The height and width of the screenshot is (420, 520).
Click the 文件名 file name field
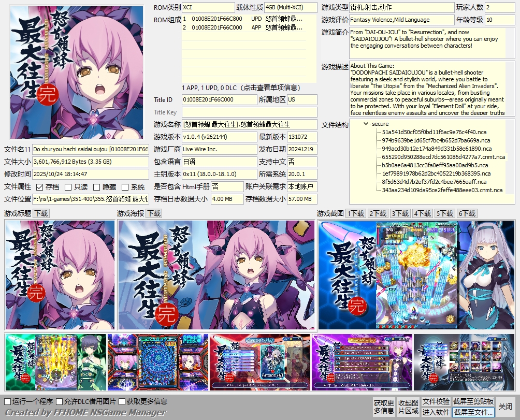pyautogui.click(x=91, y=149)
